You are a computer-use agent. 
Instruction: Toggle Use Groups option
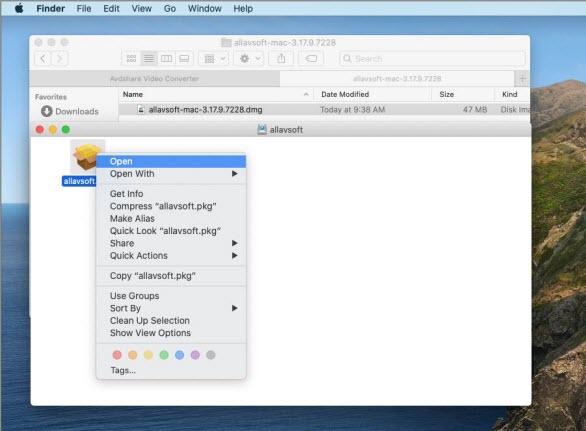coord(171,296)
